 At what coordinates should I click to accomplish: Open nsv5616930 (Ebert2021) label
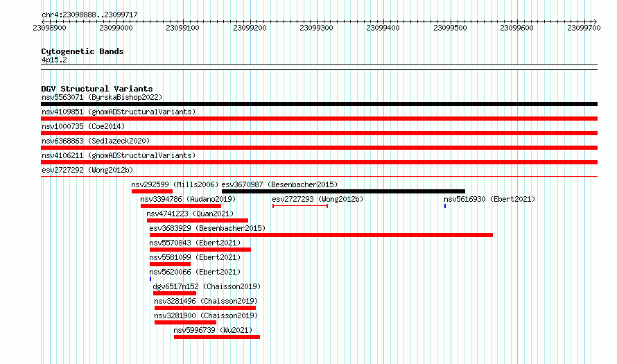click(489, 199)
